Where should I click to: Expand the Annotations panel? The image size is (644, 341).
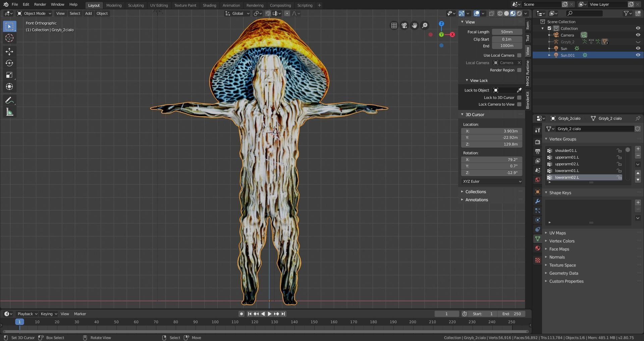click(x=476, y=200)
